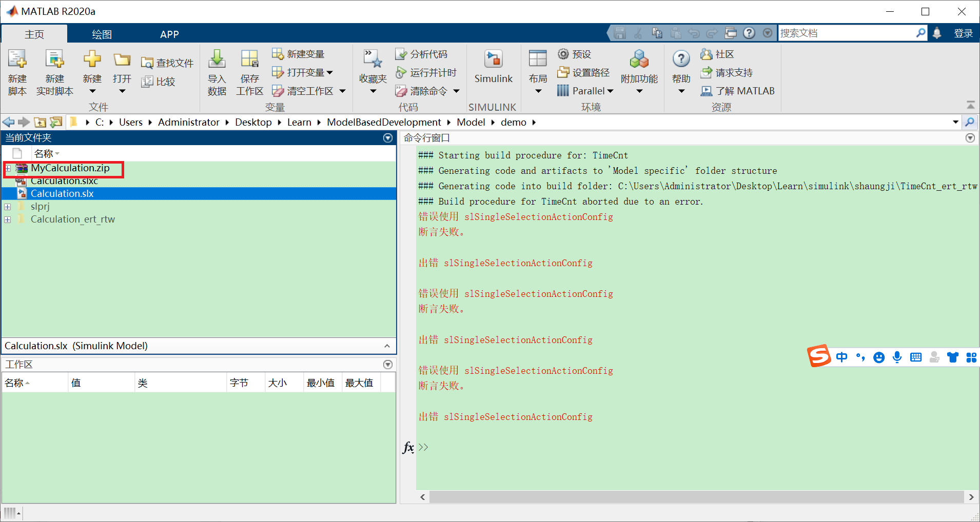Click 登录 to sign in
980x522 pixels.
(963, 33)
